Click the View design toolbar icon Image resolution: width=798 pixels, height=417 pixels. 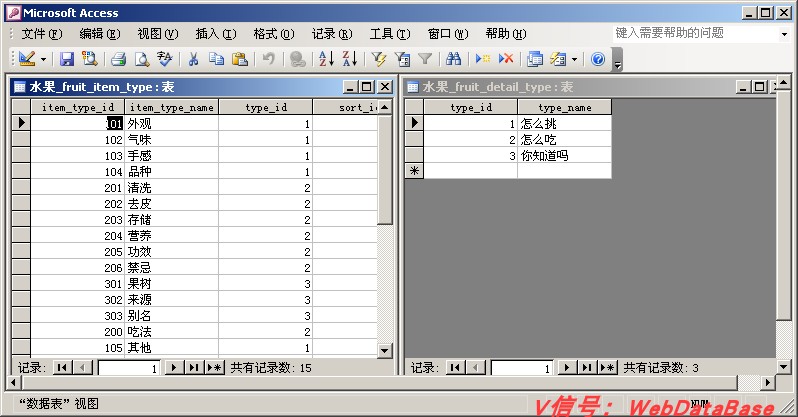(x=26, y=59)
